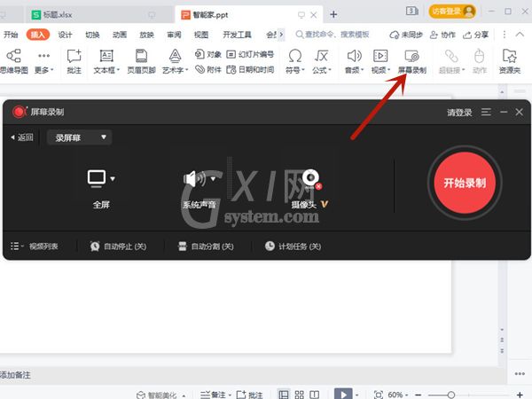Click 返回 to go back in recorder

[22, 137]
